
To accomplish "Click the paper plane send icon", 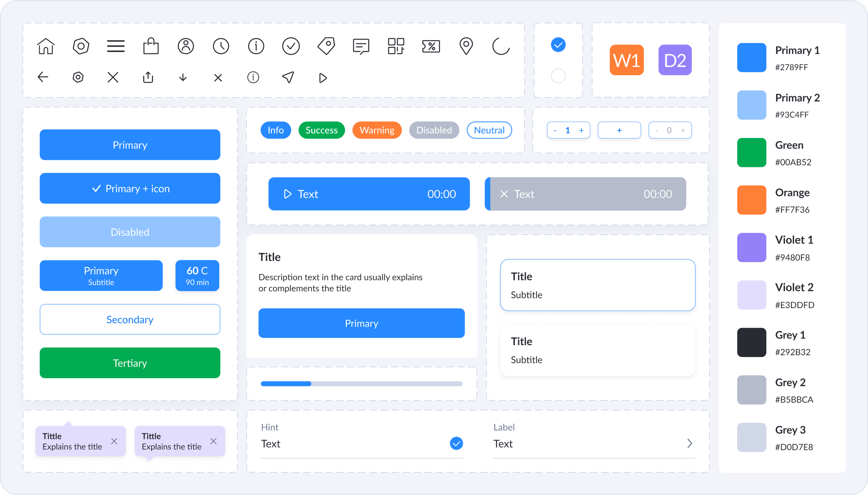I will (x=288, y=77).
